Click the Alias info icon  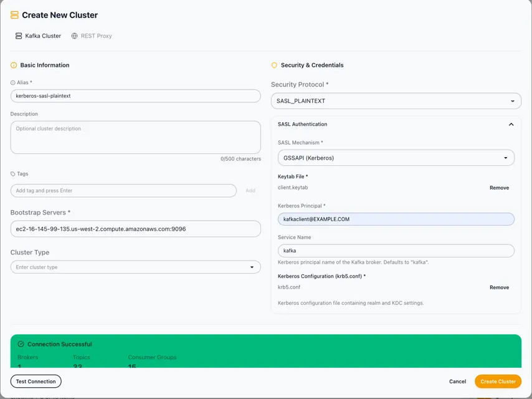tap(13, 82)
